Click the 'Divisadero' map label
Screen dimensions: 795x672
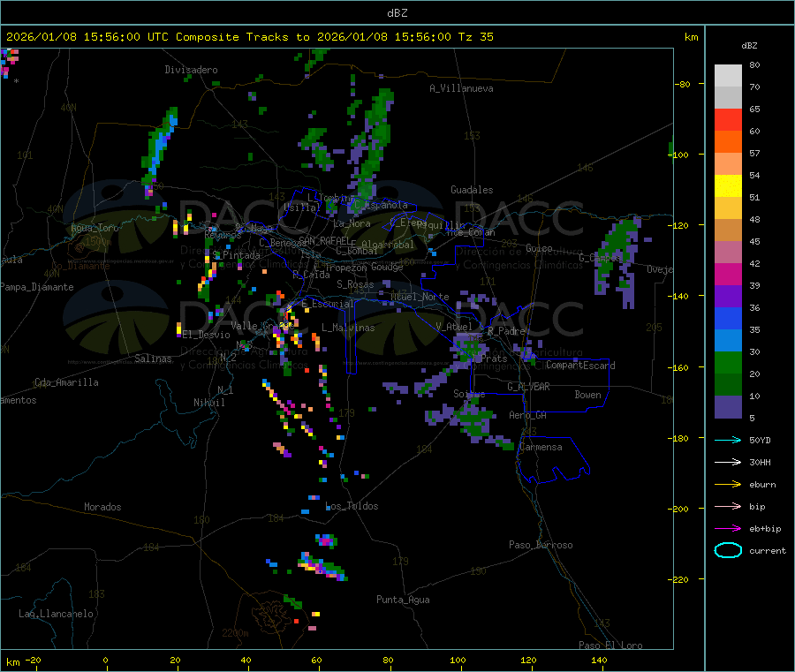pos(191,70)
